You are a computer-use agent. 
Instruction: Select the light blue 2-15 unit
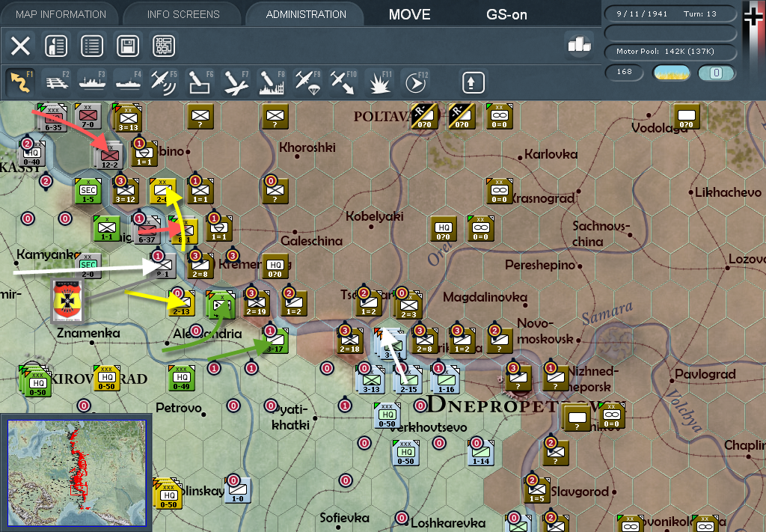coord(408,379)
